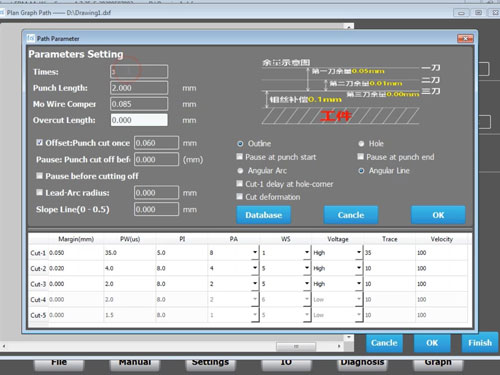Screen dimensions: 500x375
Task: Open the File menu button
Action: (59, 364)
